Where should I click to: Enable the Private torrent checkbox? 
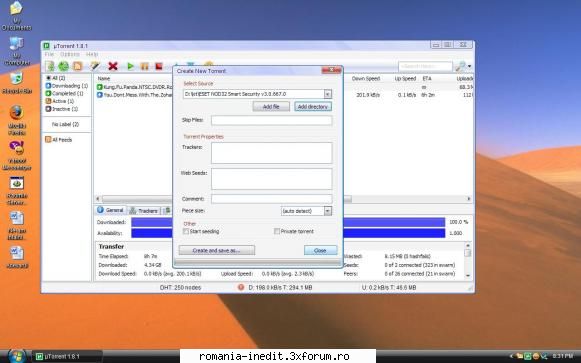click(277, 231)
